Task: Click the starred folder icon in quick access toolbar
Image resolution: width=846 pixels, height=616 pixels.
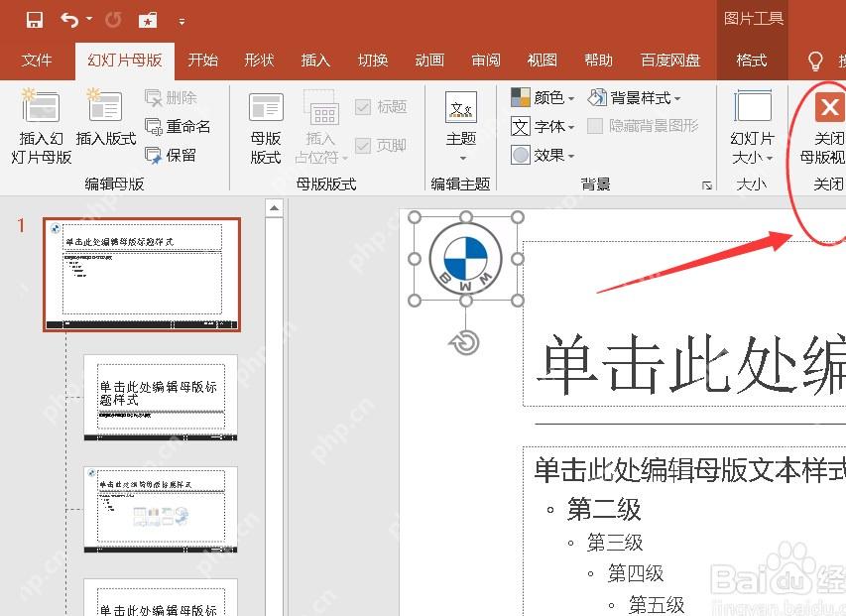Action: click(x=148, y=21)
